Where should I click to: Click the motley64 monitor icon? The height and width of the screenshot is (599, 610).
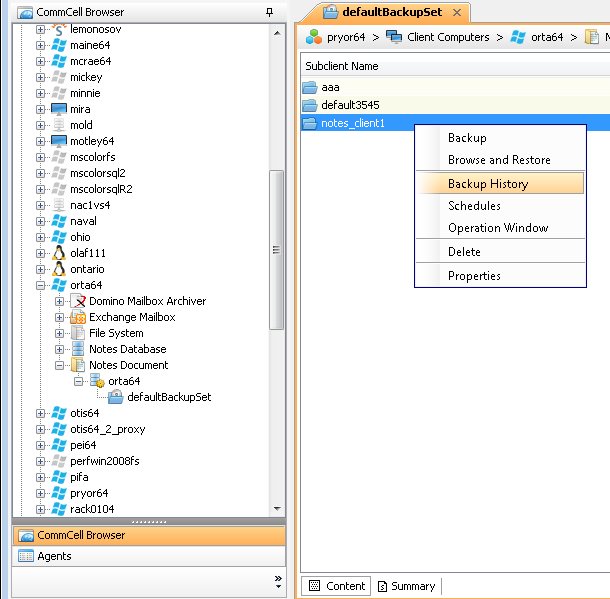pyautogui.click(x=59, y=141)
